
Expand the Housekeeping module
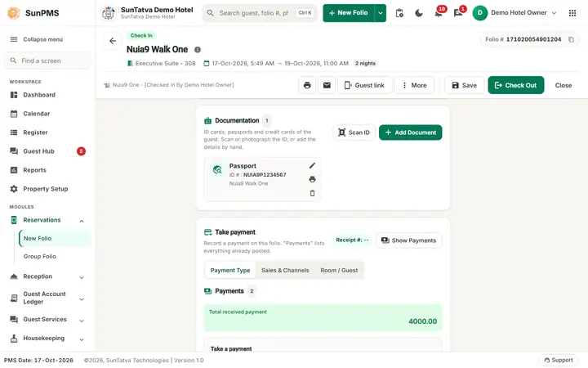(47, 339)
